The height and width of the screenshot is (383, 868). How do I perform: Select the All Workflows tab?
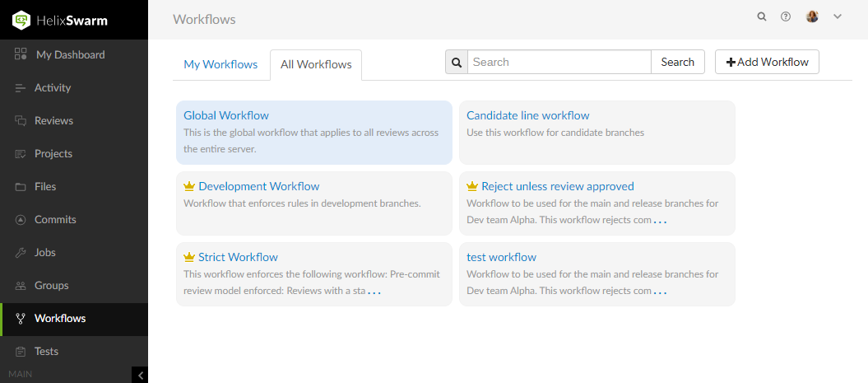(316, 64)
